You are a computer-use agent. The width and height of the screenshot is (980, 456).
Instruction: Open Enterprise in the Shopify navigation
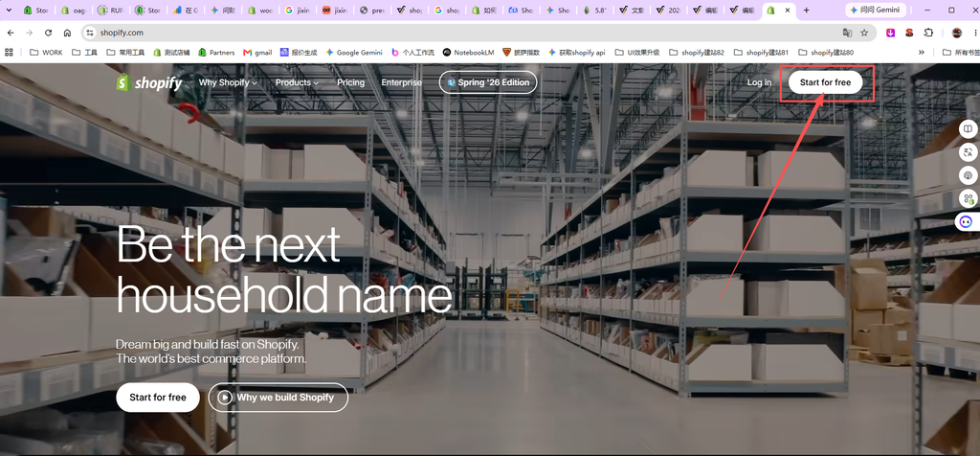(x=401, y=82)
